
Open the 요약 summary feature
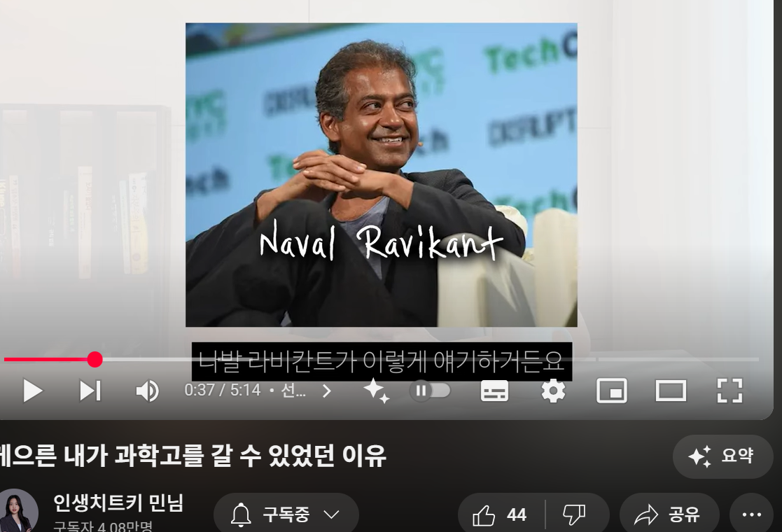[722, 456]
